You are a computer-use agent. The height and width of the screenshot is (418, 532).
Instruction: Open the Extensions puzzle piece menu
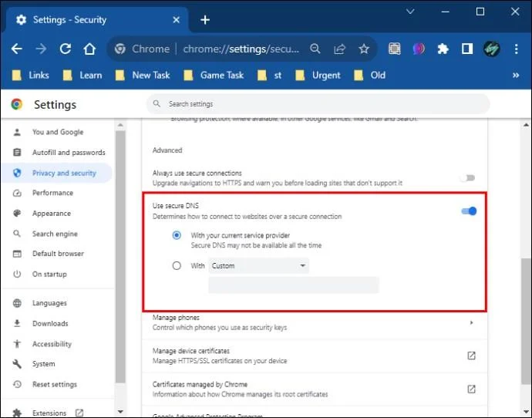[x=443, y=49]
